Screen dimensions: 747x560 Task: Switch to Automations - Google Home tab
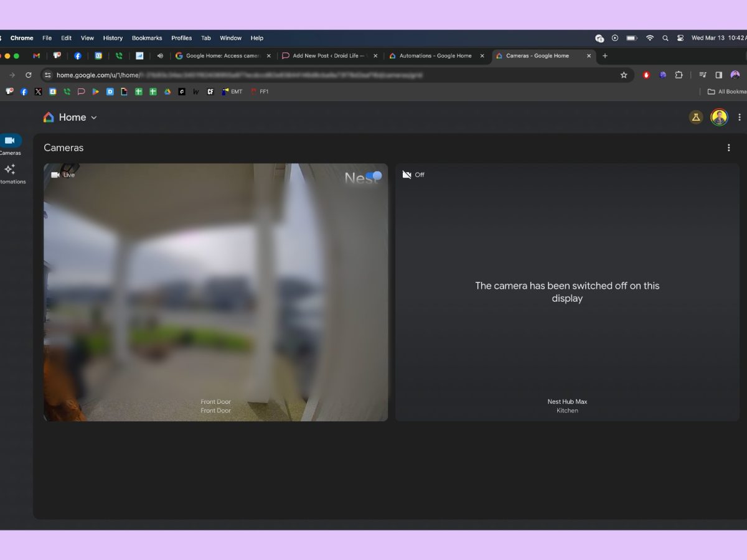(435, 56)
